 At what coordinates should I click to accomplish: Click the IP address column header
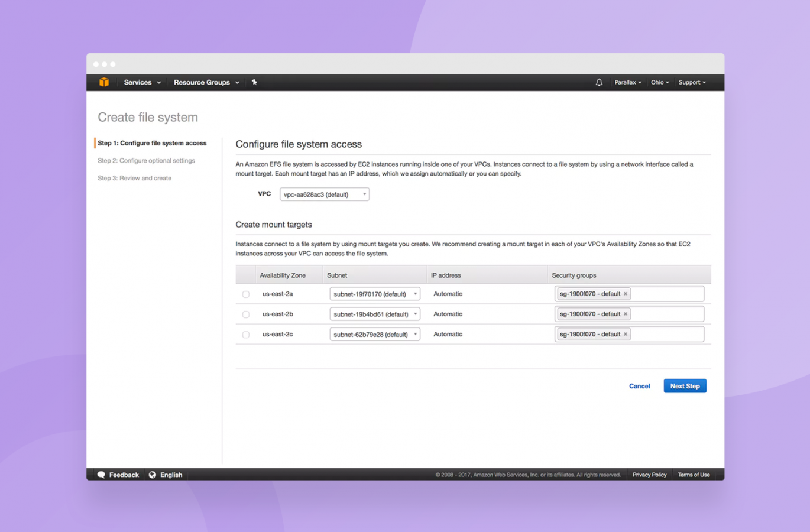[446, 275]
